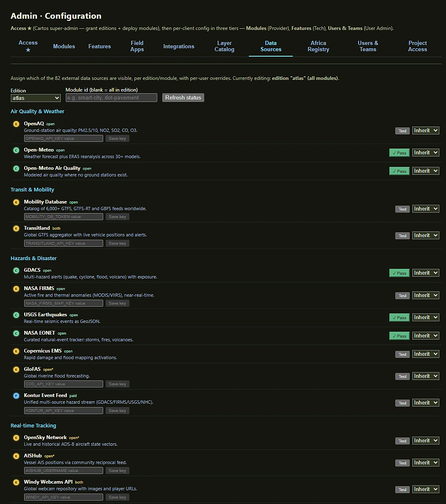Image resolution: width=446 pixels, height=504 pixels.
Task: Click the GDACS status icon
Action: click(x=16, y=271)
